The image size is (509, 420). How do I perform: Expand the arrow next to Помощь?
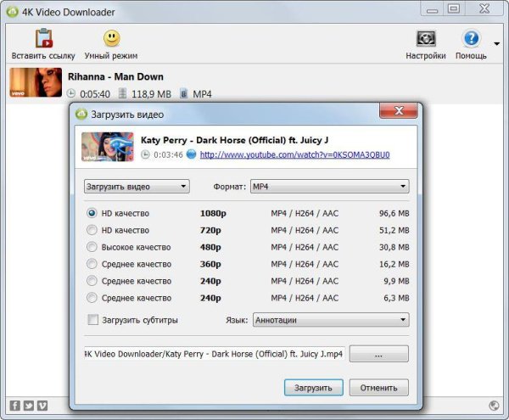496,43
